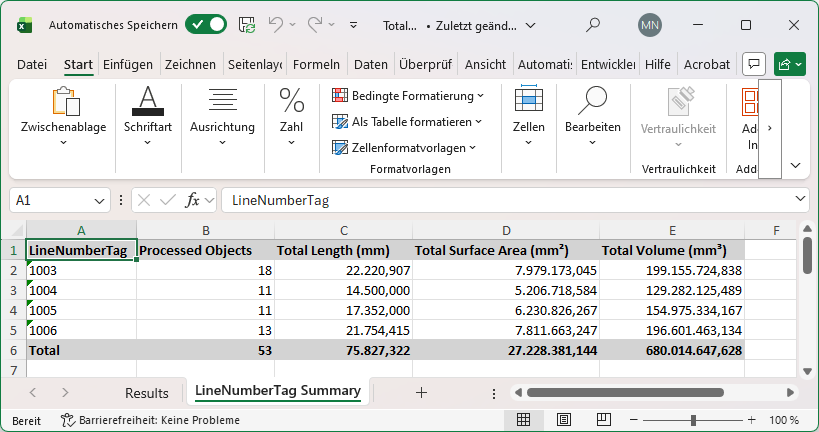Click zoom out minus button
819x432 pixels.
(634, 420)
